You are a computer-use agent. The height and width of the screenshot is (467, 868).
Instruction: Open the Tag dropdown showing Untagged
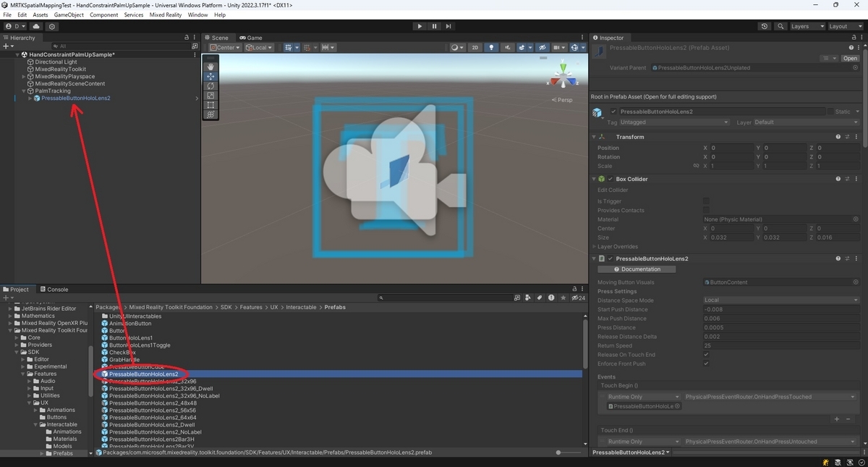(674, 122)
